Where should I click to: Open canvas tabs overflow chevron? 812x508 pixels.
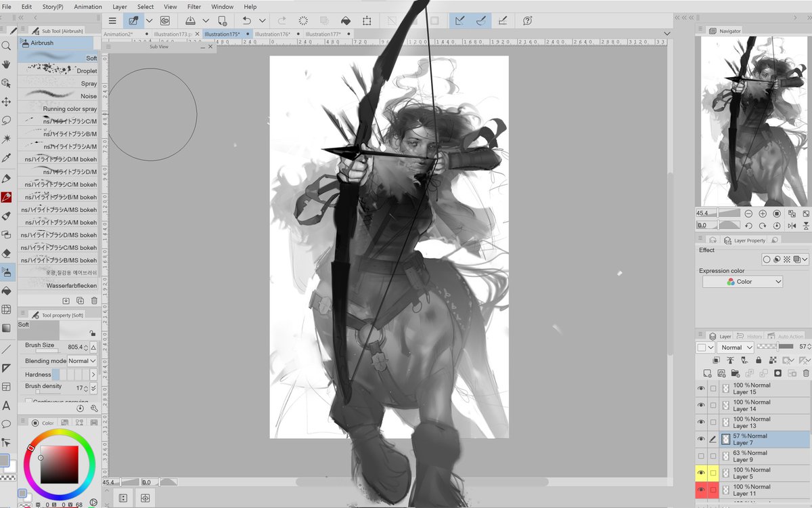667,33
